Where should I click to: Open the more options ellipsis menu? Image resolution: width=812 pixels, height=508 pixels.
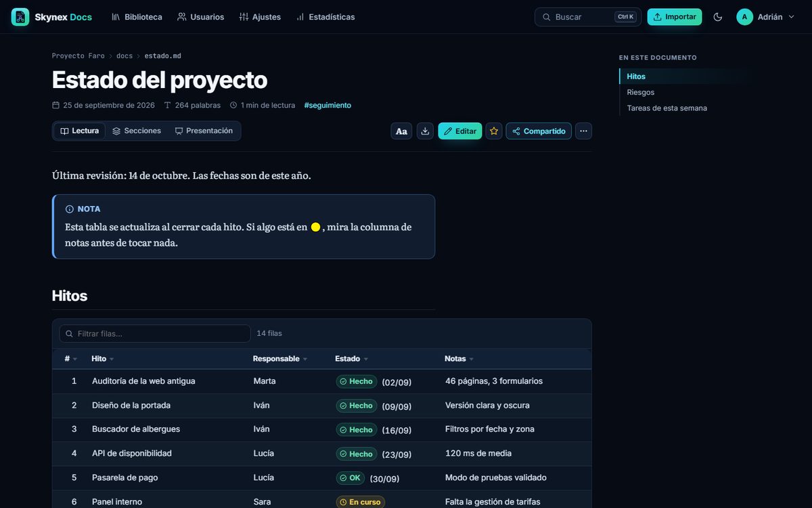coord(583,131)
